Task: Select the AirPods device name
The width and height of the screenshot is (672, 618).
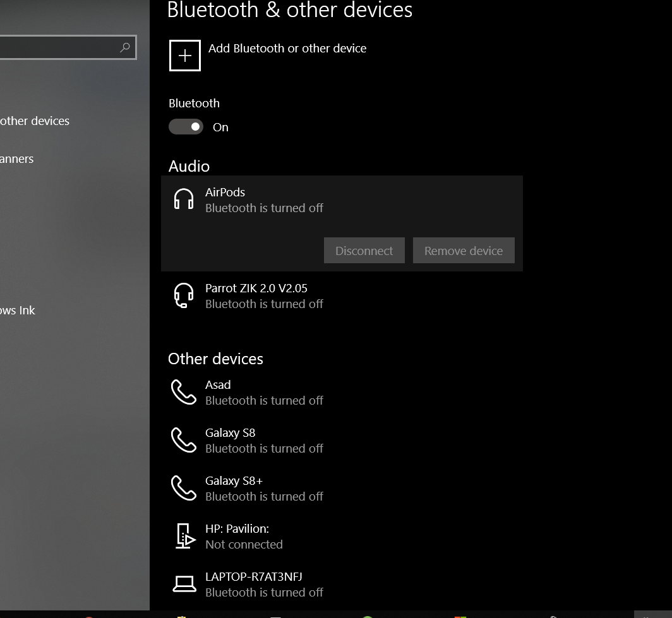Action: click(x=225, y=193)
